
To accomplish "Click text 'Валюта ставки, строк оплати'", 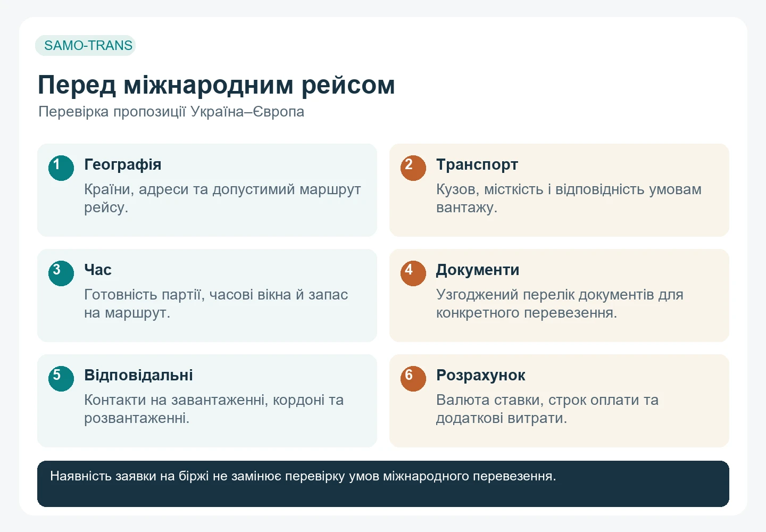I will 538,400.
